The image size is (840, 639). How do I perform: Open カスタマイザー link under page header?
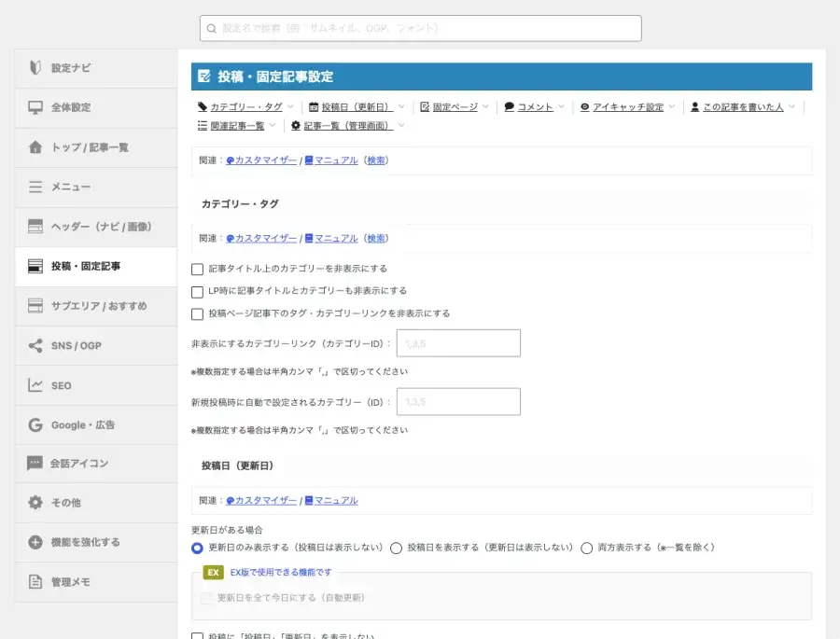click(261, 160)
